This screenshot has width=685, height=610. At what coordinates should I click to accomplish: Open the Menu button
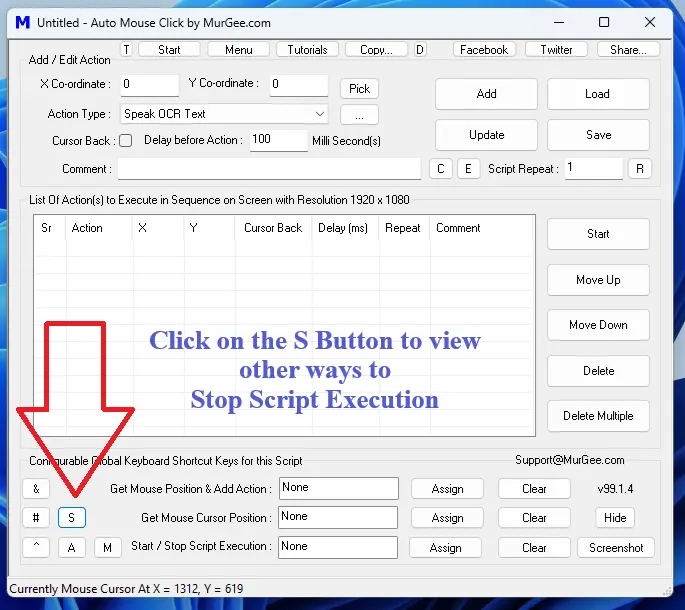[239, 49]
